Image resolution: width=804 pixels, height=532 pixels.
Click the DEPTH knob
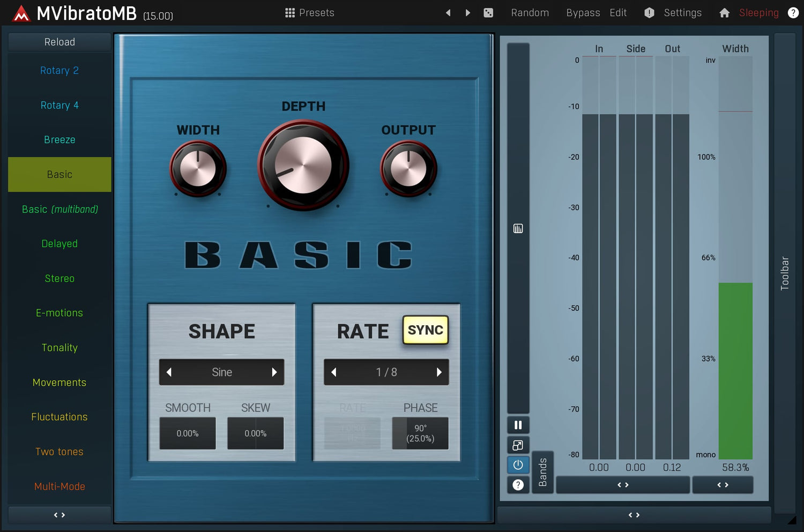(x=303, y=165)
